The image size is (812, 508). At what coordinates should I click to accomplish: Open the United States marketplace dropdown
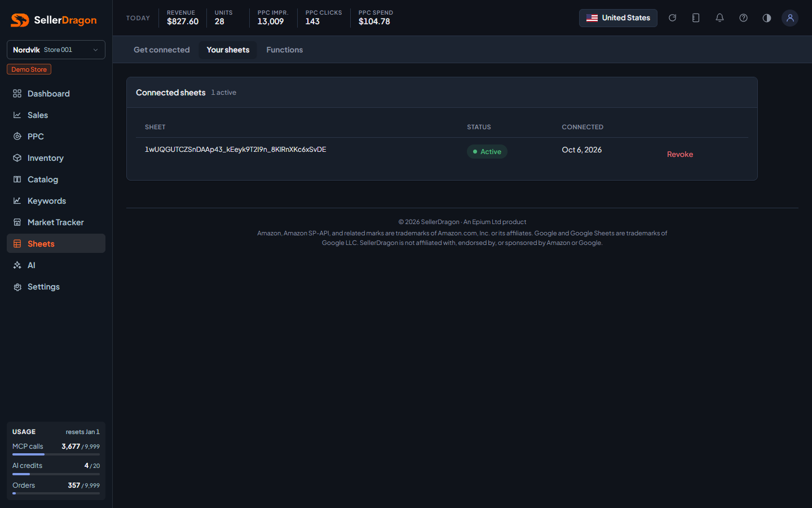[618, 18]
